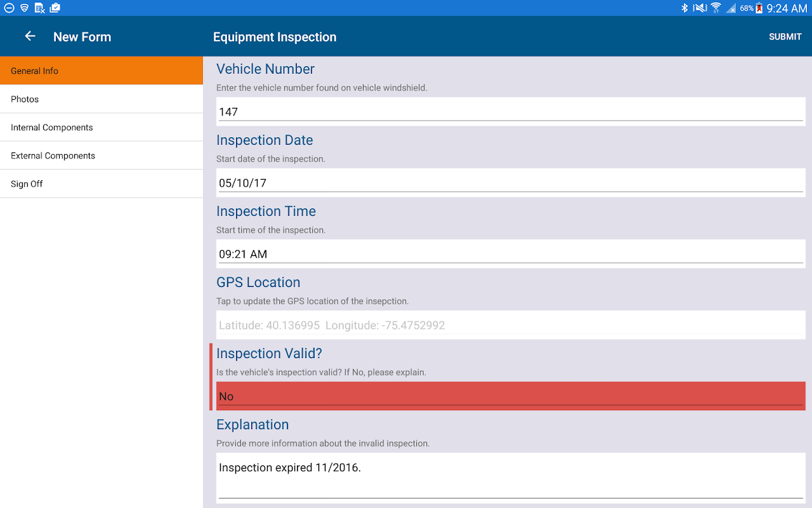Open the Sign Off section

pos(101,184)
